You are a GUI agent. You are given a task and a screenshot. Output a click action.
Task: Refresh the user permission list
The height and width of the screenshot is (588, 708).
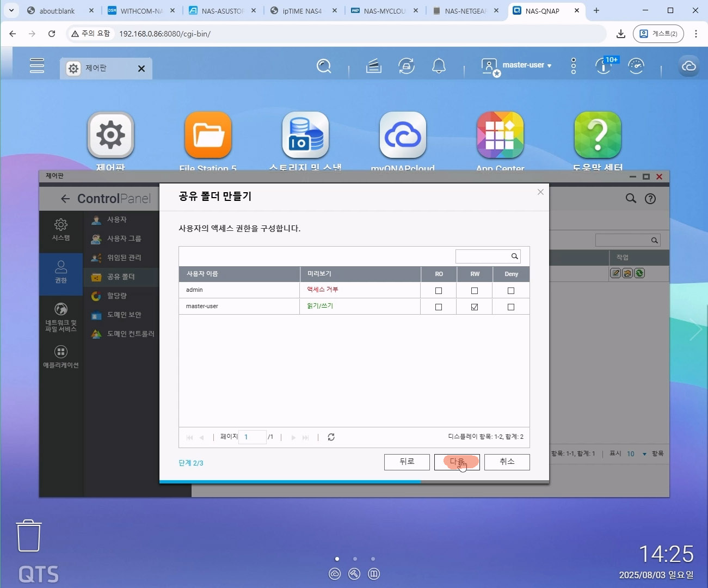tap(331, 437)
